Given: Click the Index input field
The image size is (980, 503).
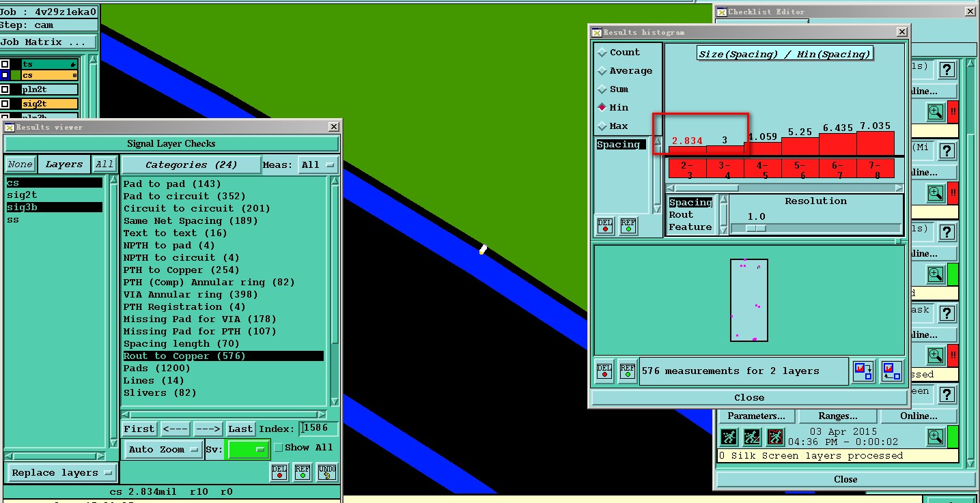Looking at the screenshot, I should coord(318,429).
